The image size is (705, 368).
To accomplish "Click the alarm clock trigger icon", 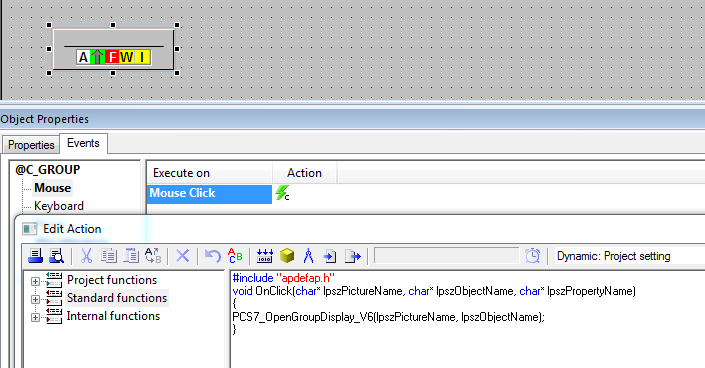I will [532, 256].
